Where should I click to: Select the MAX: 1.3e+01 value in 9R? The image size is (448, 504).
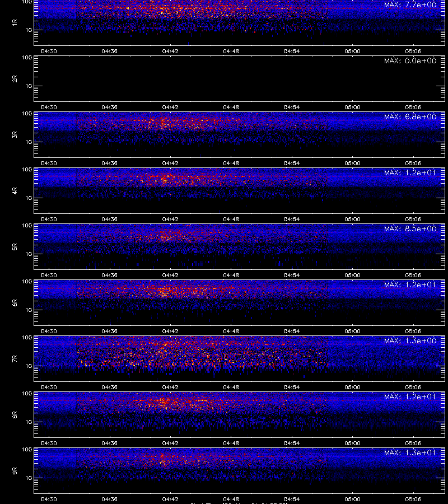point(410,453)
